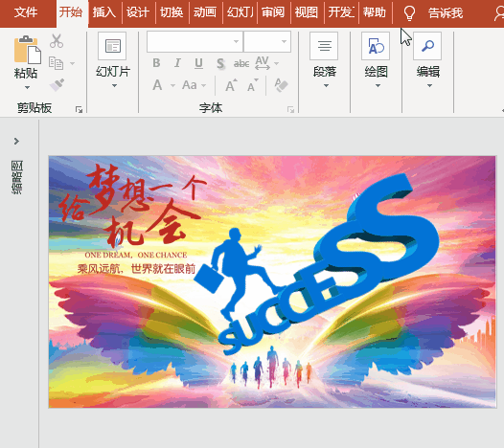Toggle Strikethrough abc button
The height and width of the screenshot is (448, 504).
coord(241,63)
